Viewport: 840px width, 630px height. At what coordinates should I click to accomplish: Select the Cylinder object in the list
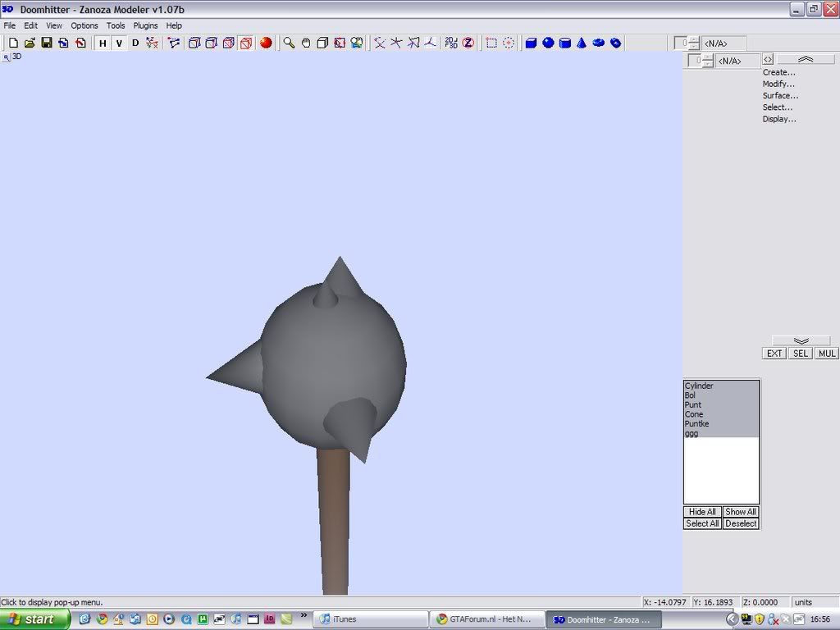(721, 386)
